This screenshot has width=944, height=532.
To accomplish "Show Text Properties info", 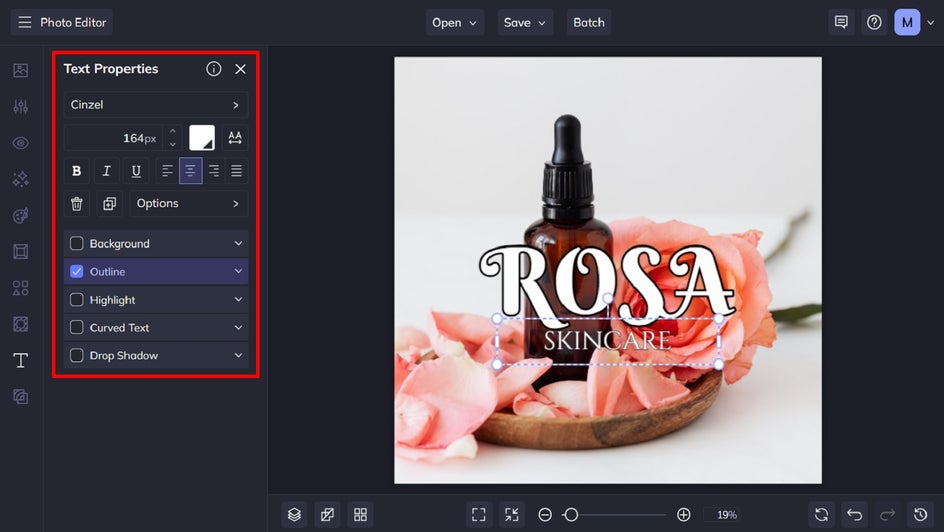I will coord(213,69).
